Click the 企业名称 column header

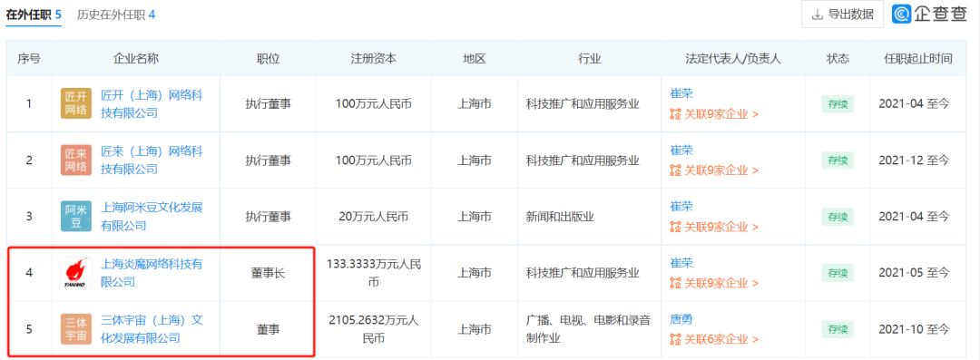136,59
